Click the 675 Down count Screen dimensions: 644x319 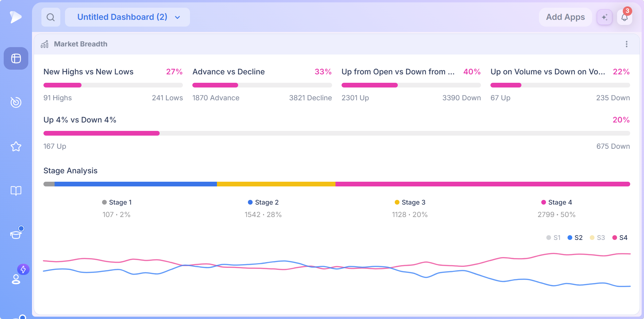(x=613, y=146)
